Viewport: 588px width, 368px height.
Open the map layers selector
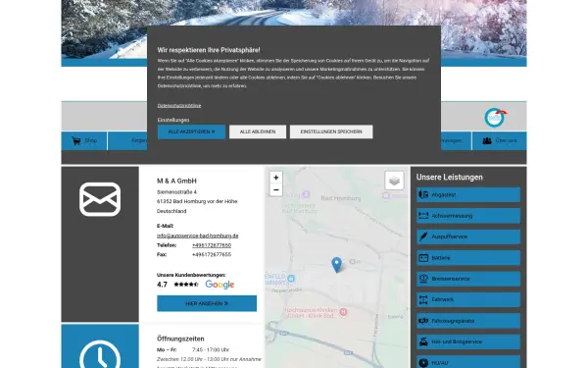tap(394, 181)
